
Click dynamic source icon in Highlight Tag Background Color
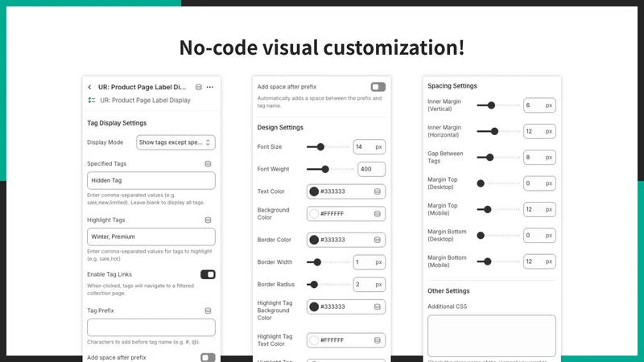(377, 306)
